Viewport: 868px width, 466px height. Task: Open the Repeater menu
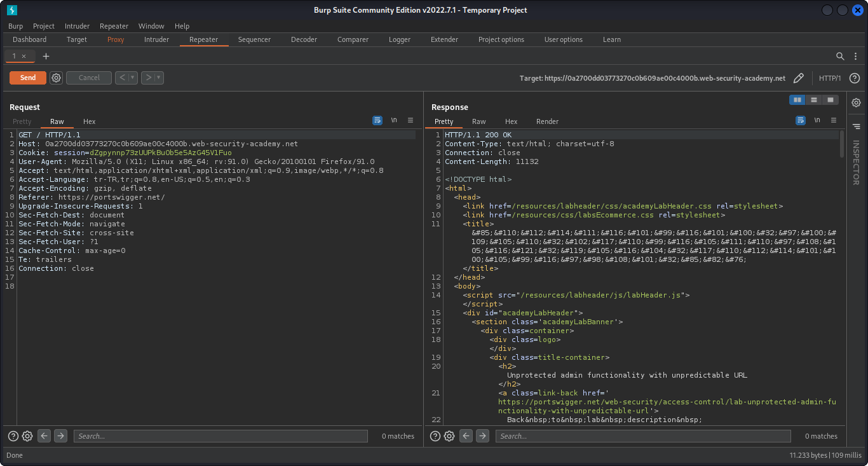tap(114, 26)
